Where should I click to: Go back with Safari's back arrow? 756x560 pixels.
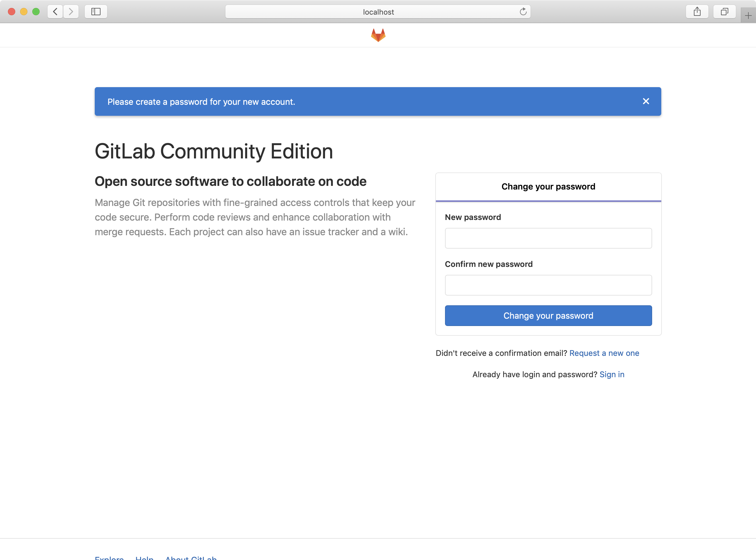[55, 12]
